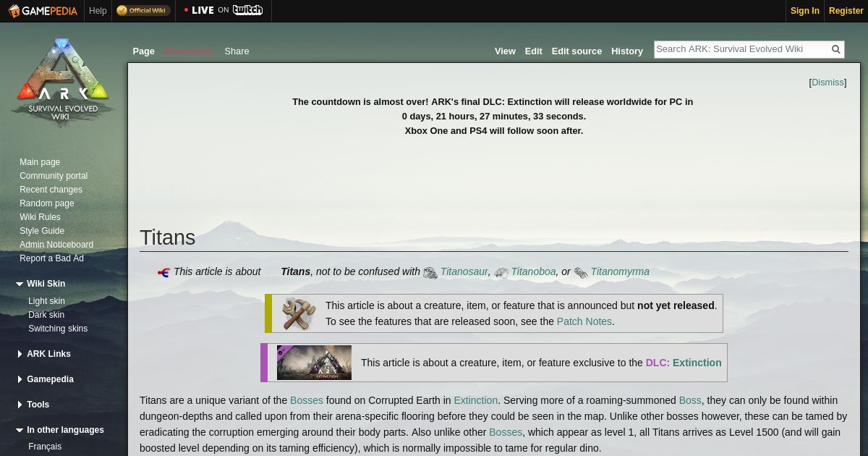This screenshot has height=456, width=868.
Task: Open the Patch Notes link
Action: click(x=584, y=321)
